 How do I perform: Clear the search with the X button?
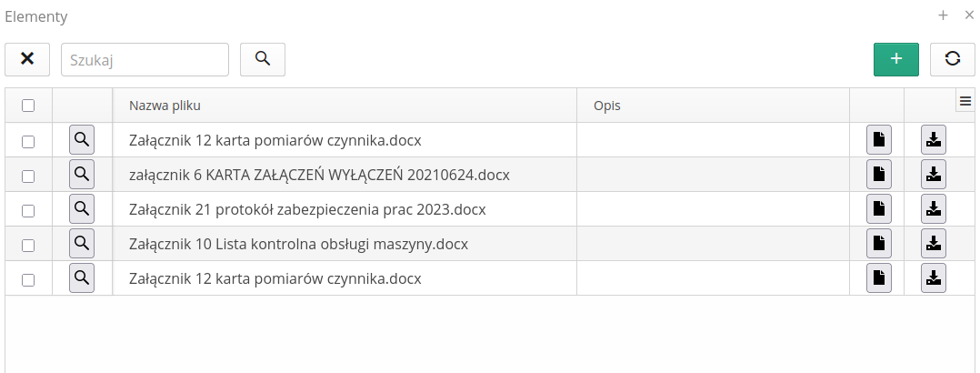pos(27,59)
